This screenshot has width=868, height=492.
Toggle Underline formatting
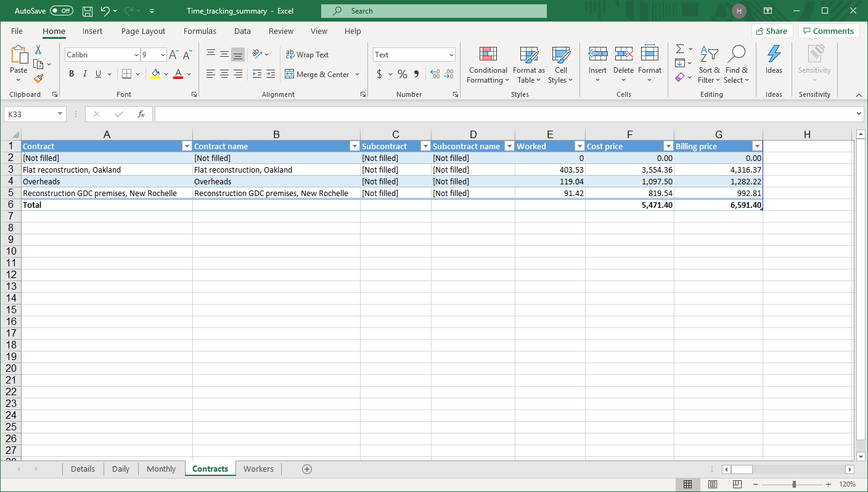(x=97, y=74)
